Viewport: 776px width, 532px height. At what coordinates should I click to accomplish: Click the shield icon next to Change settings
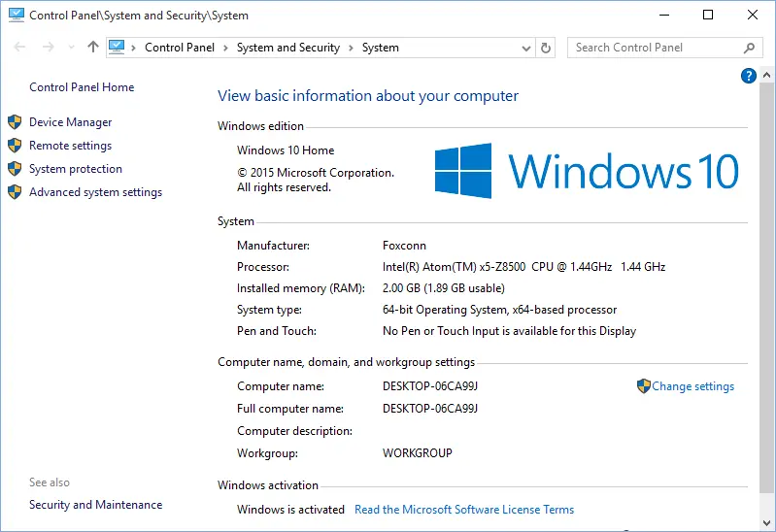(x=643, y=386)
